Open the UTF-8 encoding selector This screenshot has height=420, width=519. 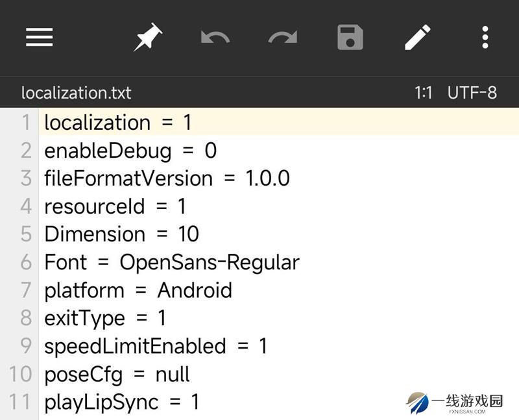click(472, 93)
